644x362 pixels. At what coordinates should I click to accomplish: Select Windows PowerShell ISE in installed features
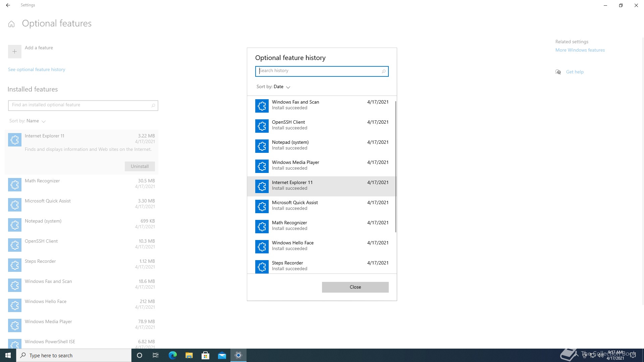50,342
